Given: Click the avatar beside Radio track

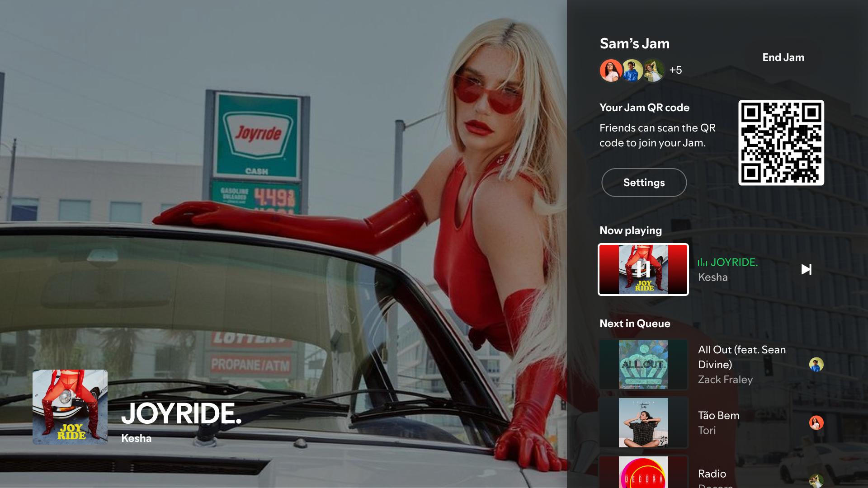Looking at the screenshot, I should (x=816, y=481).
